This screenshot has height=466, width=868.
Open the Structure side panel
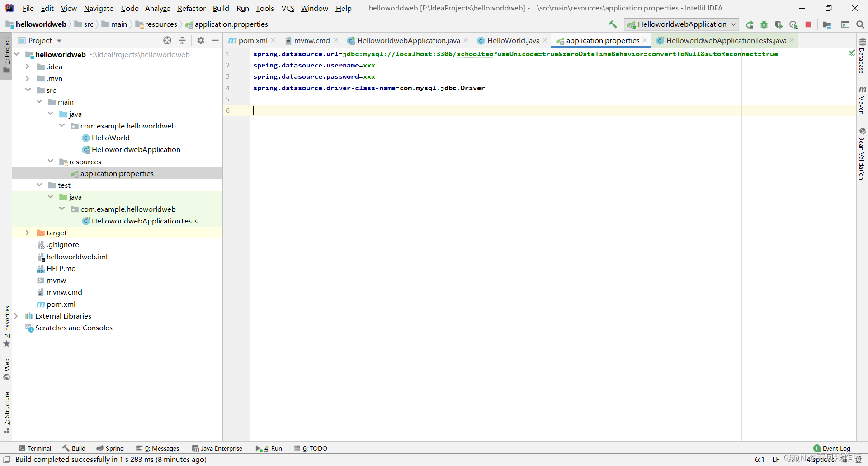[6, 413]
